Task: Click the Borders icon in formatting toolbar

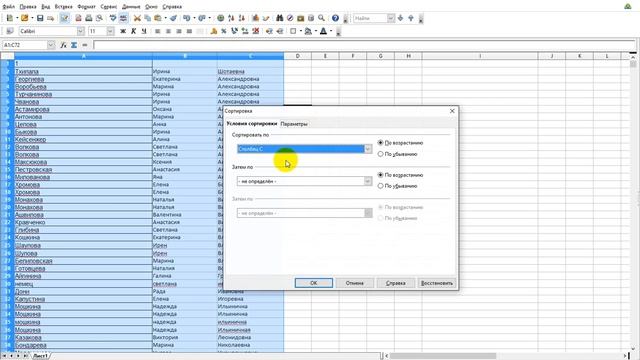Action: click(293, 31)
